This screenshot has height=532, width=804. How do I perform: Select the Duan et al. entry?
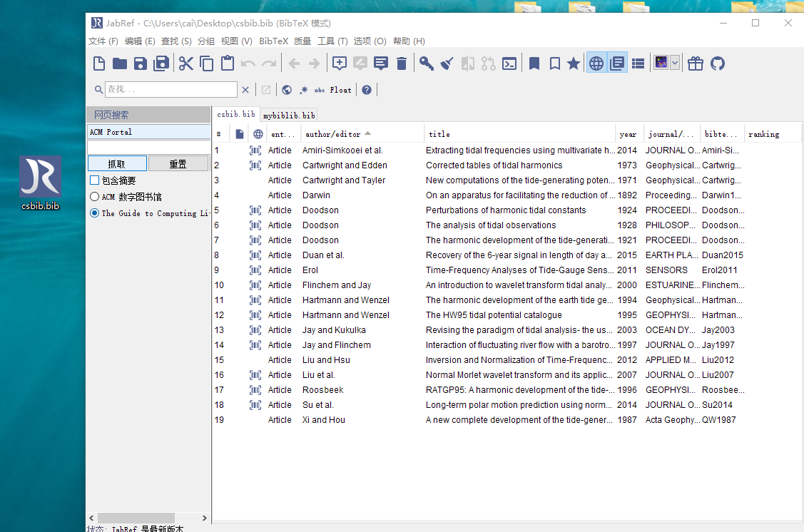pyautogui.click(x=507, y=255)
